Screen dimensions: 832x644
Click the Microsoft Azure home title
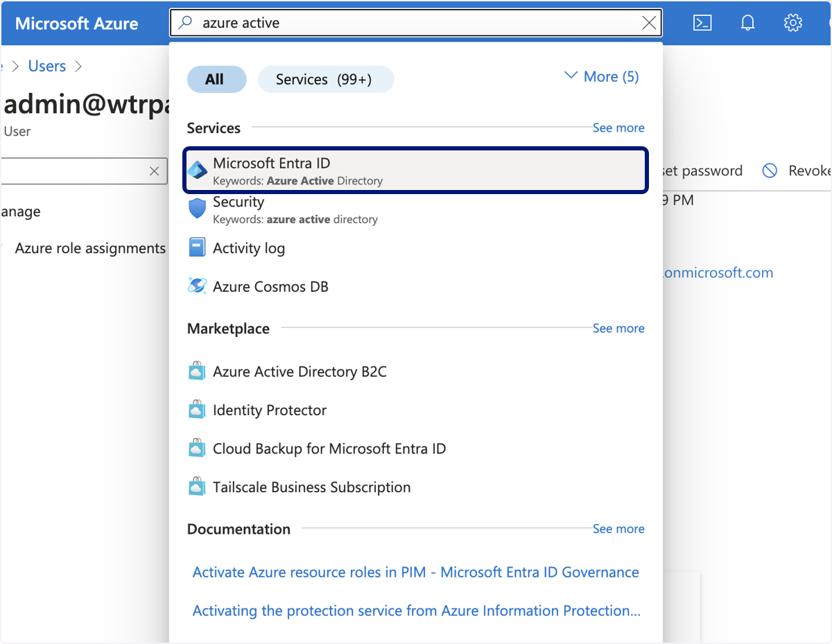[76, 24]
